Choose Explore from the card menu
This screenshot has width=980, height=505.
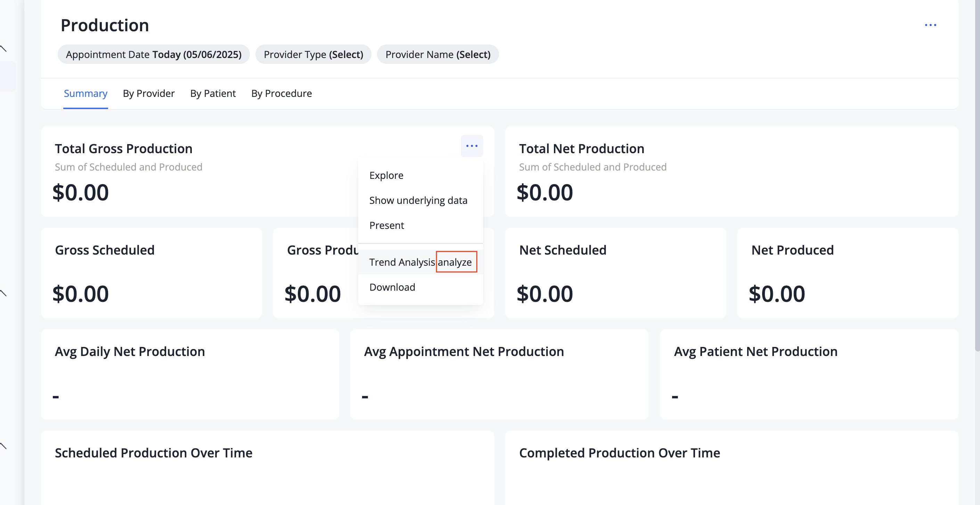[386, 175]
